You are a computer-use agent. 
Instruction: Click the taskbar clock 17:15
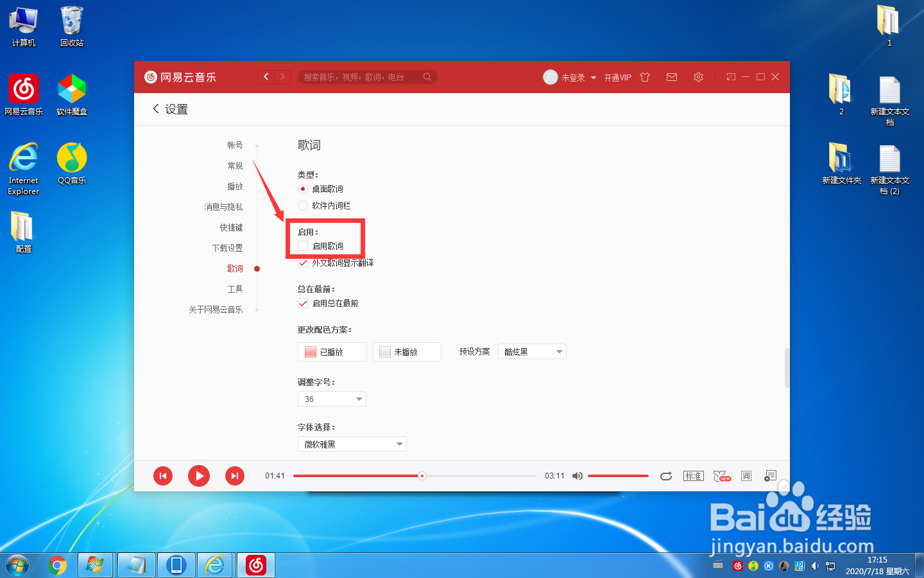pyautogui.click(x=877, y=560)
